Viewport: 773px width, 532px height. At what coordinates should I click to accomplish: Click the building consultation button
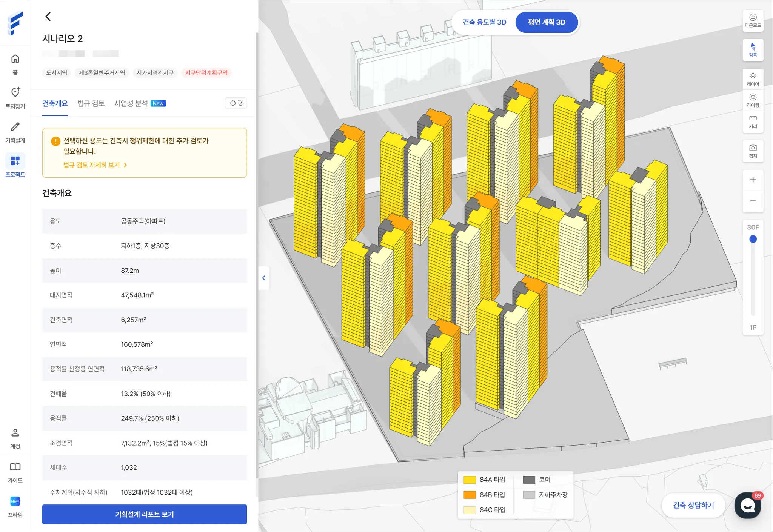point(693,505)
